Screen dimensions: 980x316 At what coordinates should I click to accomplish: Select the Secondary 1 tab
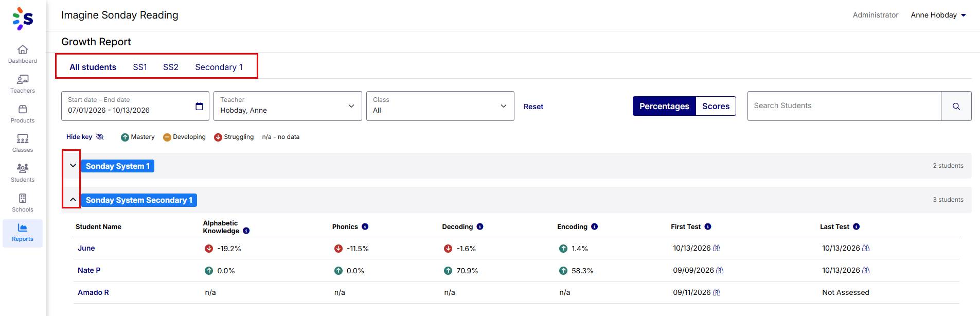coord(219,67)
